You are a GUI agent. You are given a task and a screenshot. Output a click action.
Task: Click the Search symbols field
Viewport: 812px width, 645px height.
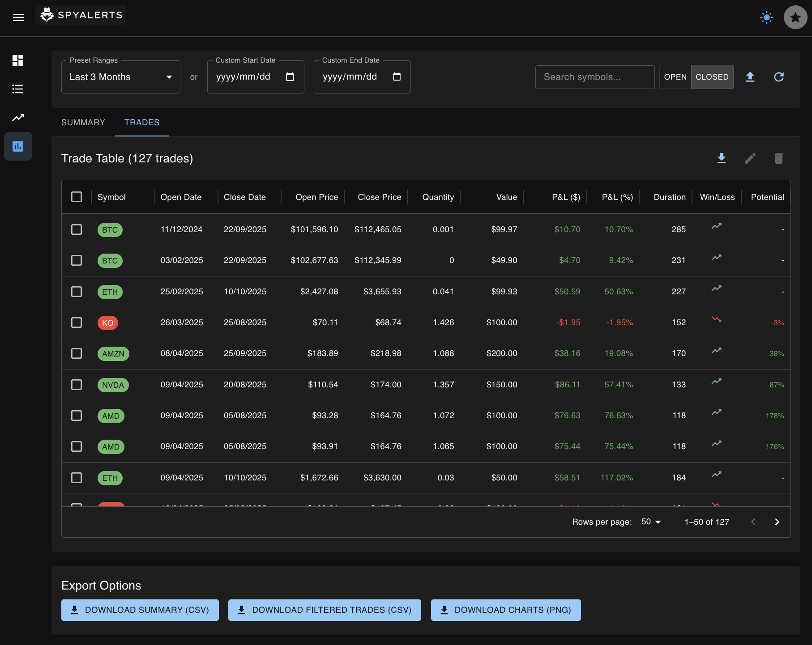[x=594, y=76]
